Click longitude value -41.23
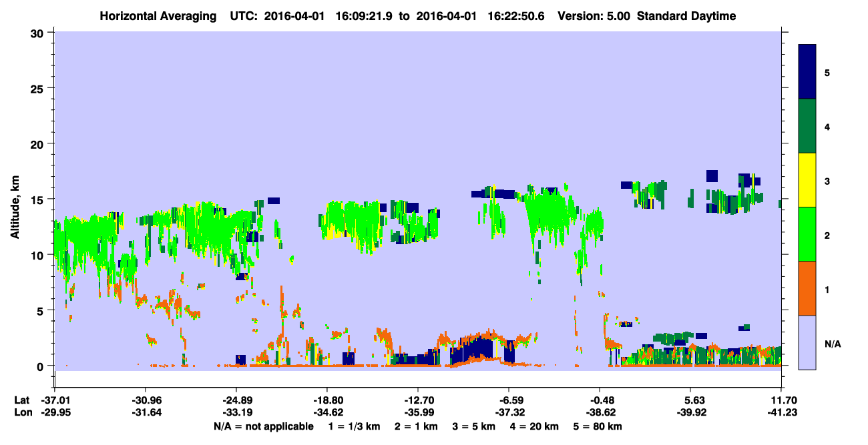 pyautogui.click(x=781, y=412)
